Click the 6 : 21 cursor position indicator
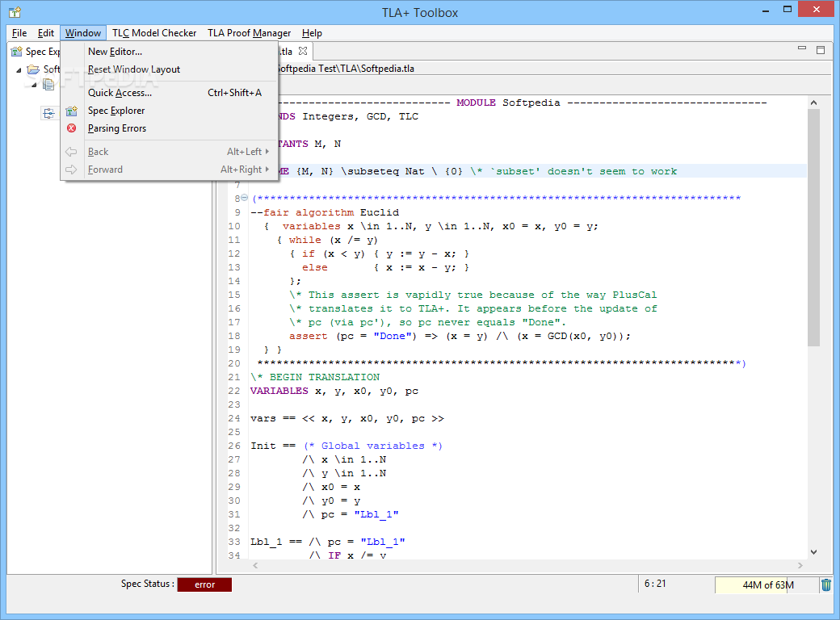 [x=655, y=584]
